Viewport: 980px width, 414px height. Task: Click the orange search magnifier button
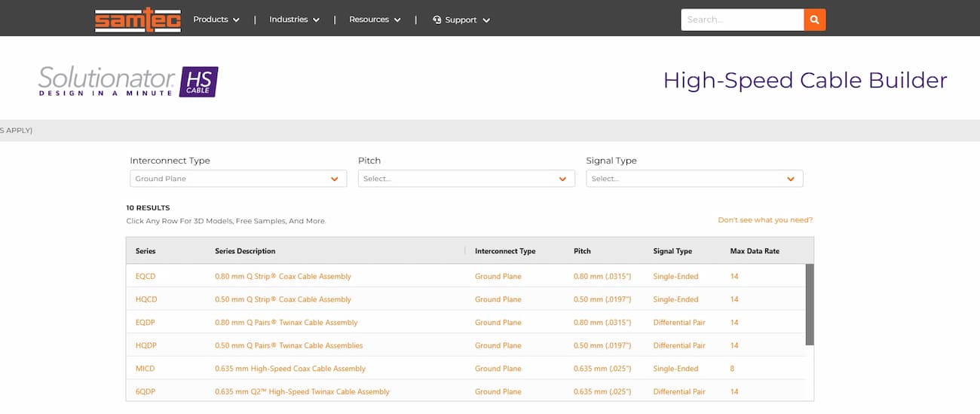[x=815, y=20]
